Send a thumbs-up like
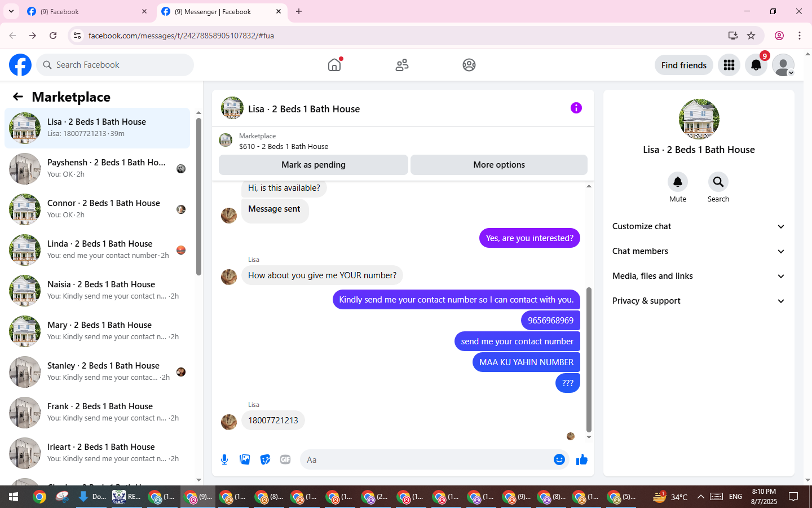812x508 pixels. [x=582, y=459]
